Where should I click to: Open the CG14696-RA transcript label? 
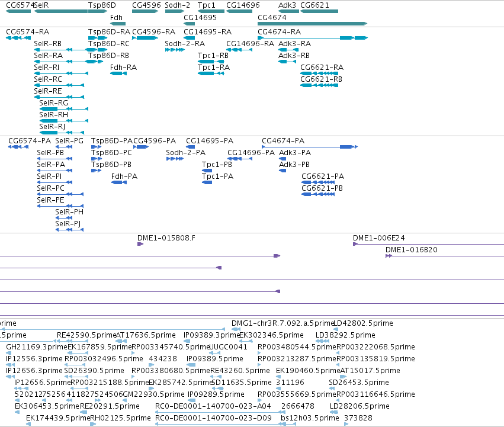click(250, 44)
